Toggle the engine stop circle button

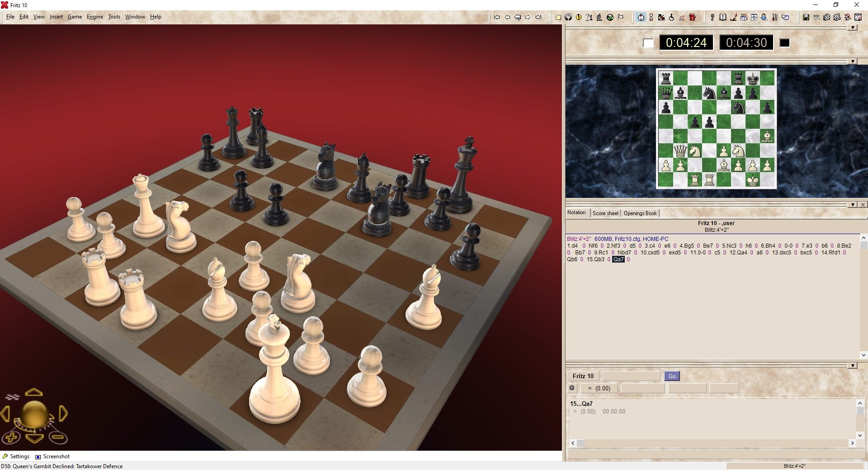[572, 388]
